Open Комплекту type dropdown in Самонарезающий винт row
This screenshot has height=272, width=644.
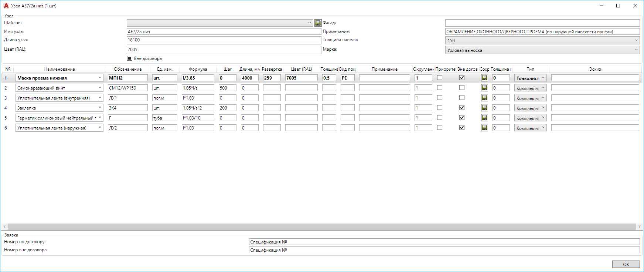[530, 88]
